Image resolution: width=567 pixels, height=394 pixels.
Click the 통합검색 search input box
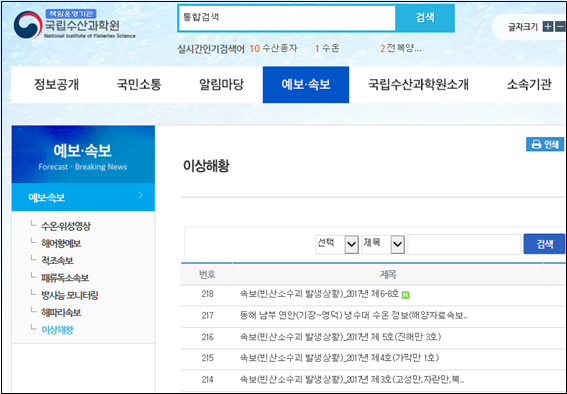pos(287,18)
